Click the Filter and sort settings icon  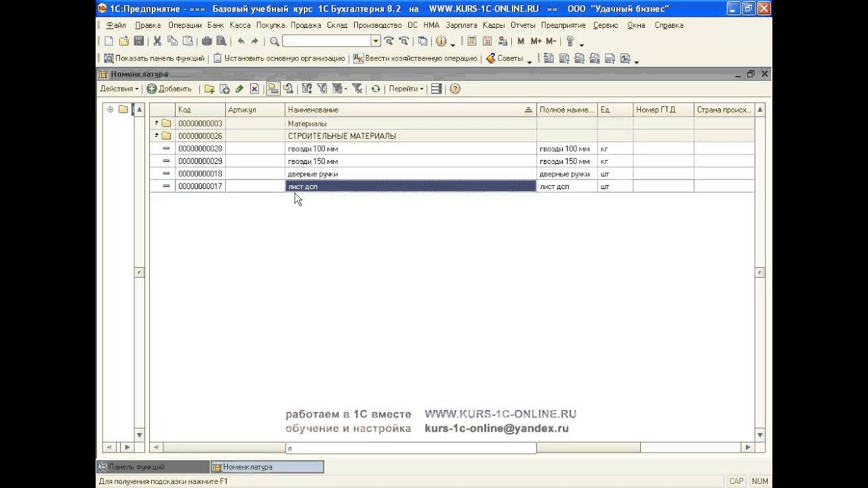click(x=307, y=89)
